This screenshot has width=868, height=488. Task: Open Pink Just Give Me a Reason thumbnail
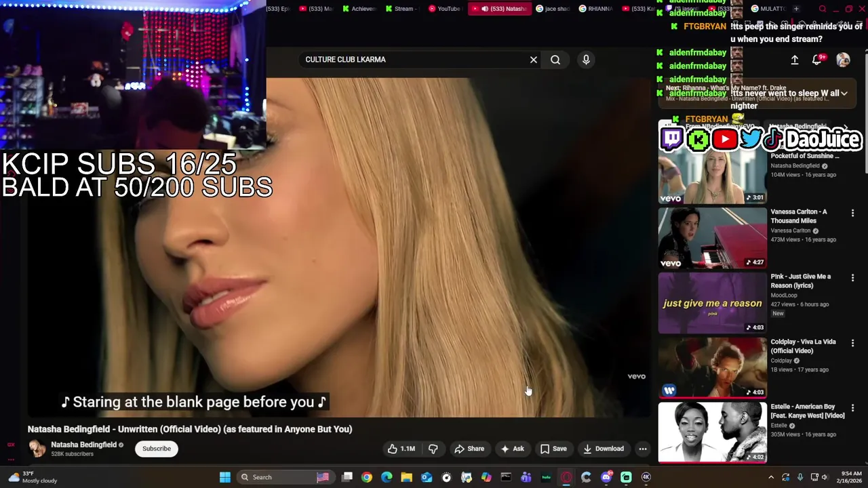[x=712, y=303]
